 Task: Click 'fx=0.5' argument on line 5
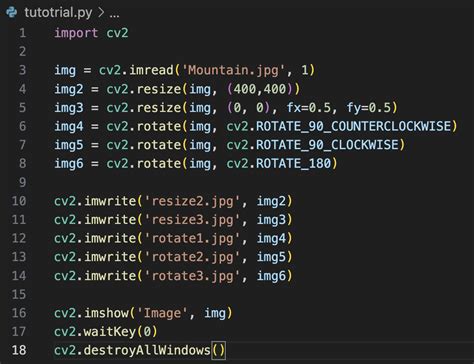pos(309,108)
